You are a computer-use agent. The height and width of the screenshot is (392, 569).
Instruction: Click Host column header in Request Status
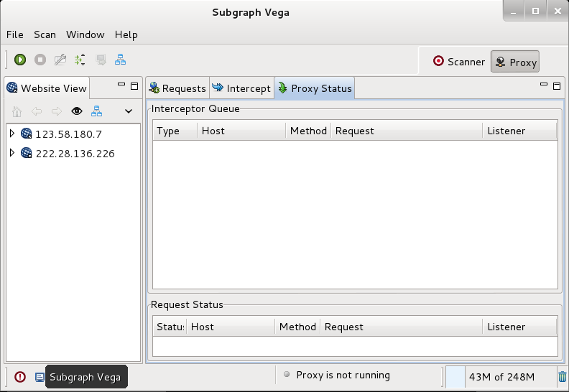[x=231, y=327]
